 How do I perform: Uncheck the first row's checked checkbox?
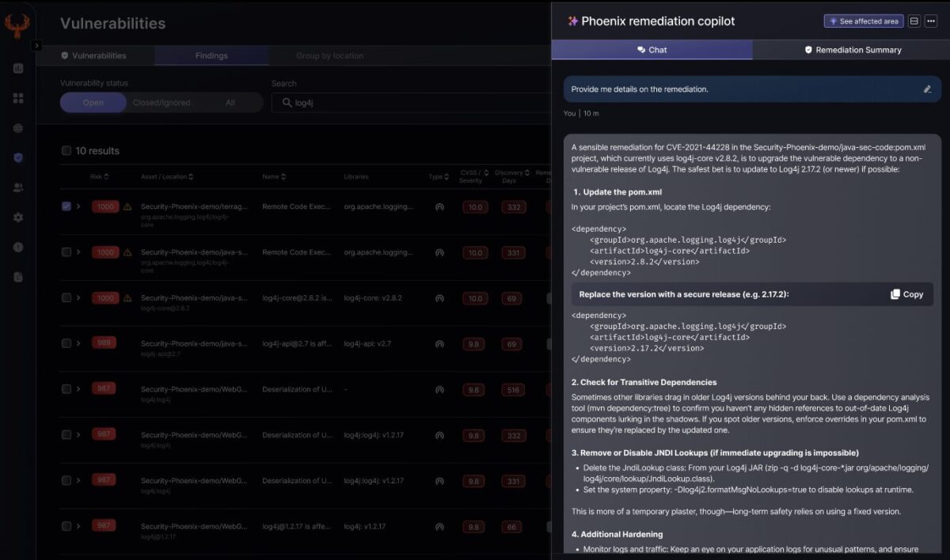point(66,206)
